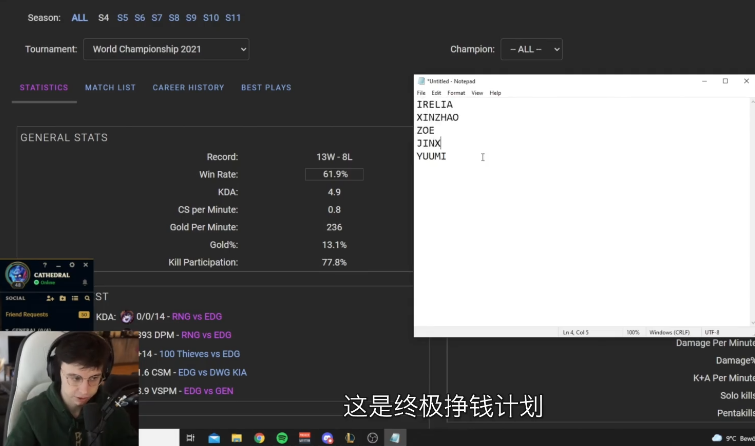Click Notepad status bar Ln 4, Col 5
The image size is (755, 446).
[x=575, y=332]
